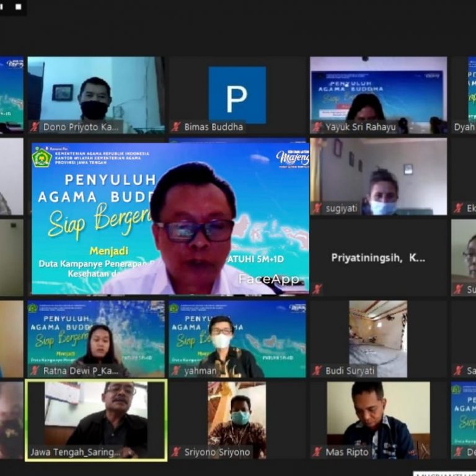Click muted mic icon beside Mas Ripto
The width and height of the screenshot is (476, 476).
pyautogui.click(x=317, y=452)
